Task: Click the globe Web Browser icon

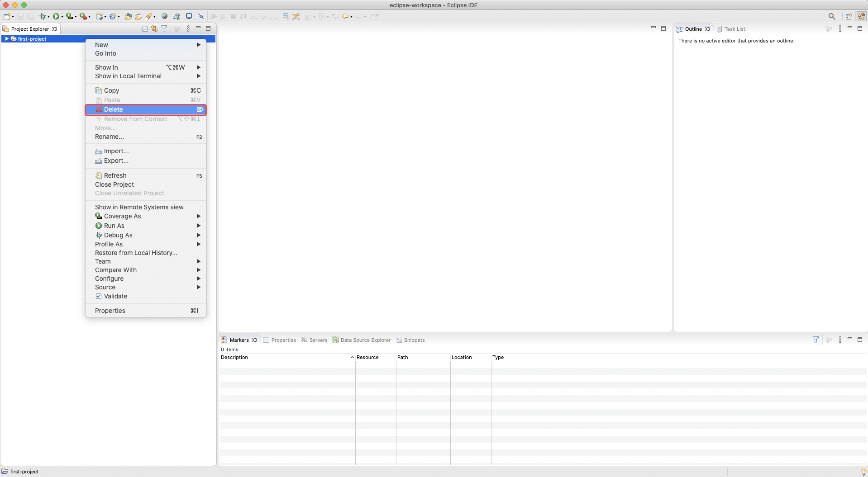Action: [x=164, y=16]
